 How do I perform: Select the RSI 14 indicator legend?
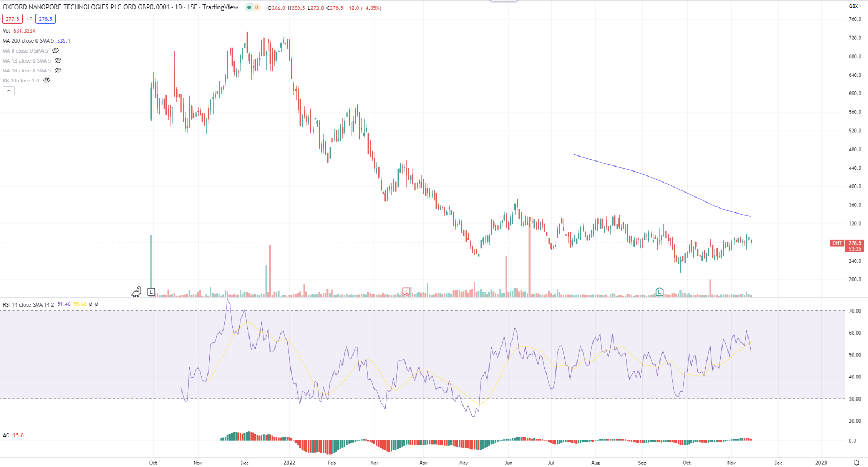28,304
